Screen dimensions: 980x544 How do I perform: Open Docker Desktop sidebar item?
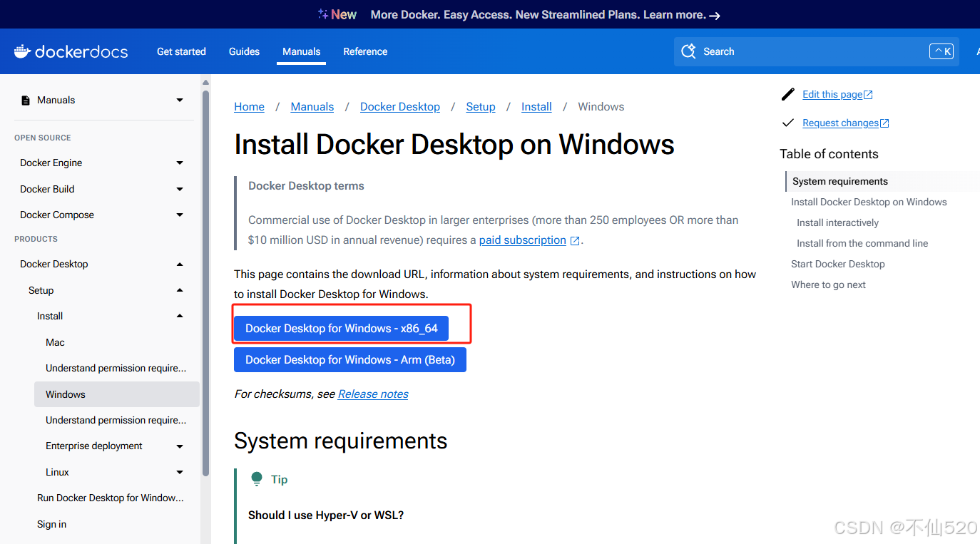coord(54,264)
